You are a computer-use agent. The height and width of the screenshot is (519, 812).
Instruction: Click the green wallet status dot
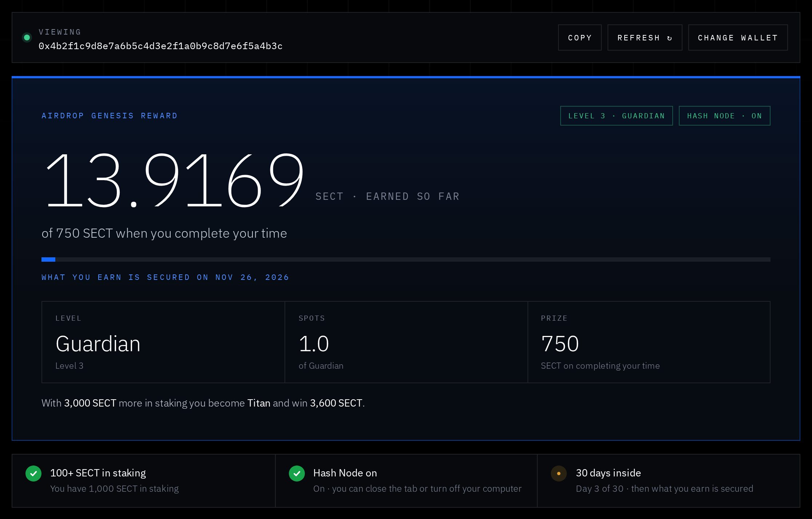27,37
